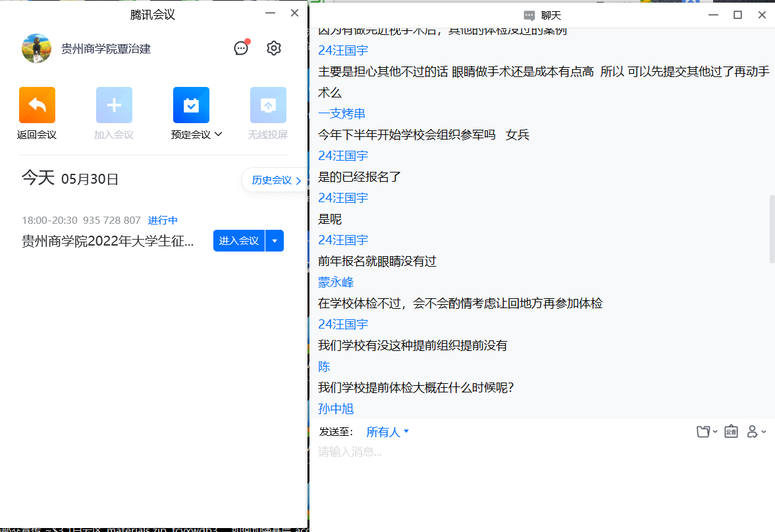Click the meeting title 贵州商学院2022年大学生征...

[x=108, y=241]
